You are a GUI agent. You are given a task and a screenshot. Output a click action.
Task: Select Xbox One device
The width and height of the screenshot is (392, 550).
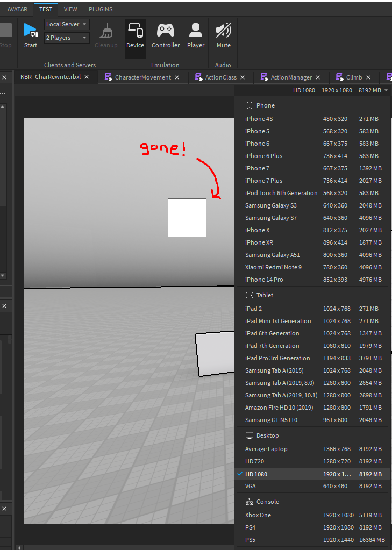(313, 515)
